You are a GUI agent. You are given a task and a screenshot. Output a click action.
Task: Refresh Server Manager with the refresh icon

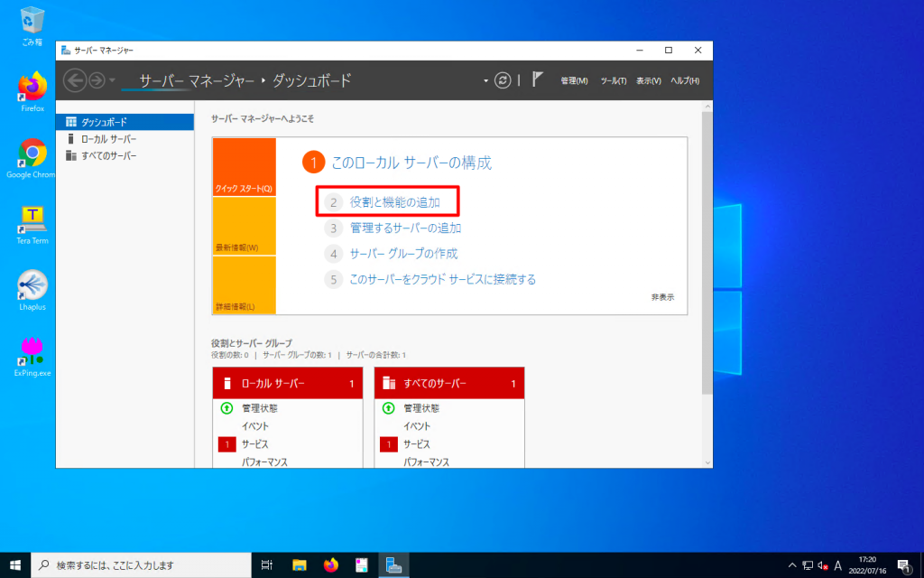click(x=503, y=80)
